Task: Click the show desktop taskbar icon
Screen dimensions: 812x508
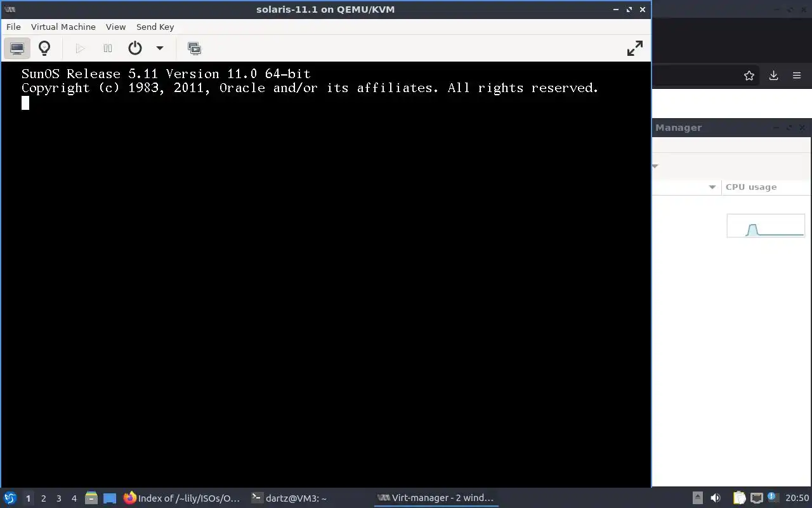Action: click(x=110, y=498)
